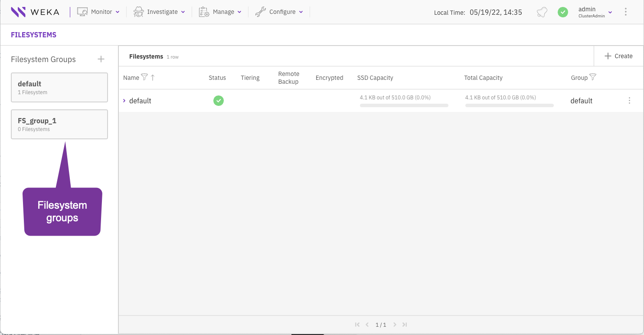Click the Create button
The width and height of the screenshot is (644, 335).
click(x=618, y=56)
